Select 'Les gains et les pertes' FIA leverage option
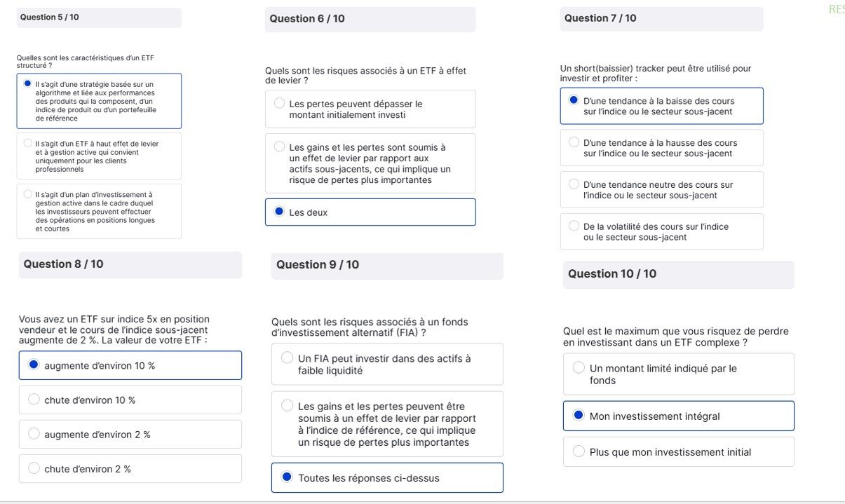 click(287, 406)
